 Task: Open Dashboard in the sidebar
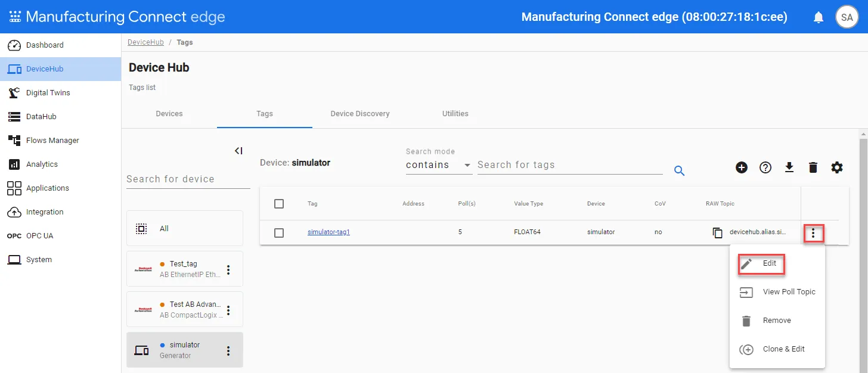[60, 45]
